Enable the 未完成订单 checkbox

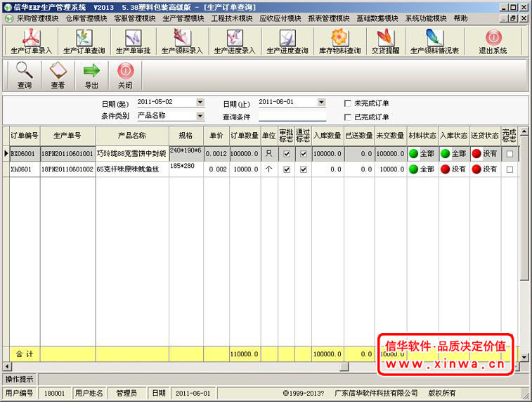pos(347,103)
